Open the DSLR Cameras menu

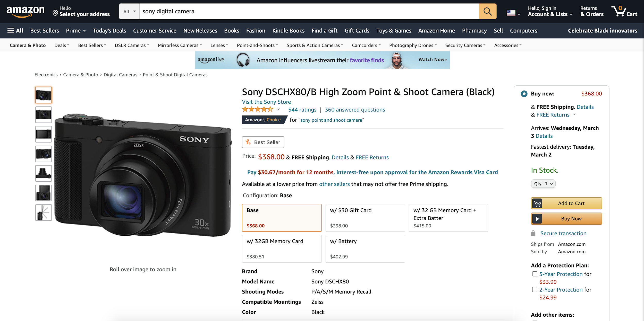132,45
